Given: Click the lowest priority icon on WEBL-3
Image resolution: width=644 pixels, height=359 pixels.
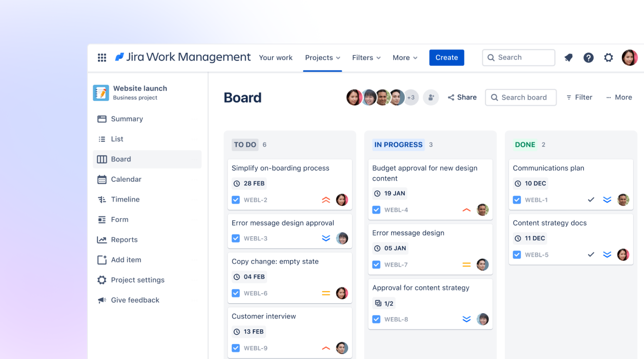Looking at the screenshot, I should point(326,238).
